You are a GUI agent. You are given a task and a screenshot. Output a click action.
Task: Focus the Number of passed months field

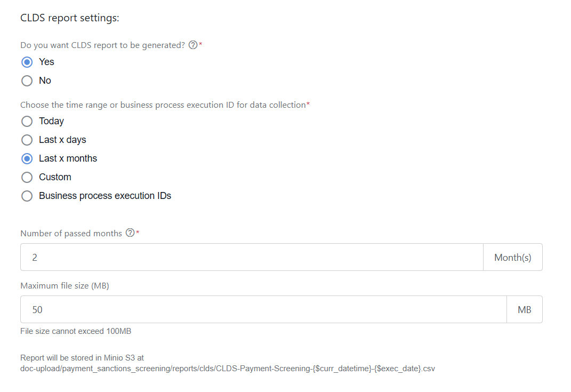coord(252,257)
